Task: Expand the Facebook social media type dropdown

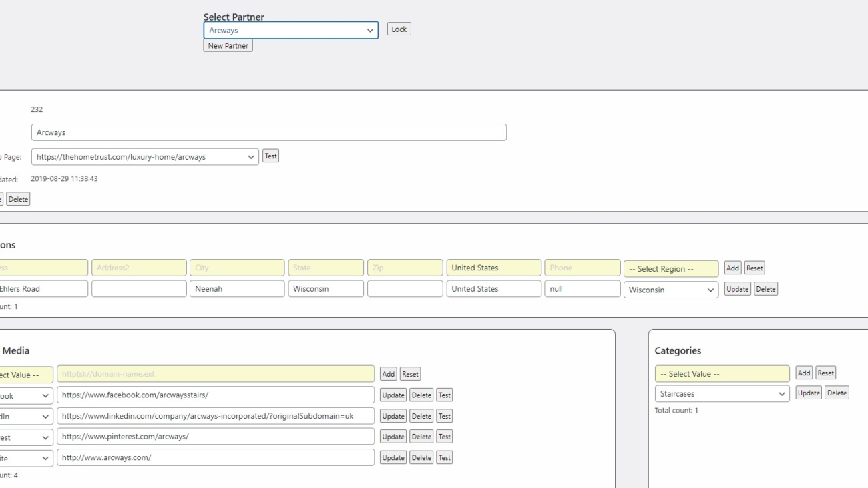Action: click(25, 395)
